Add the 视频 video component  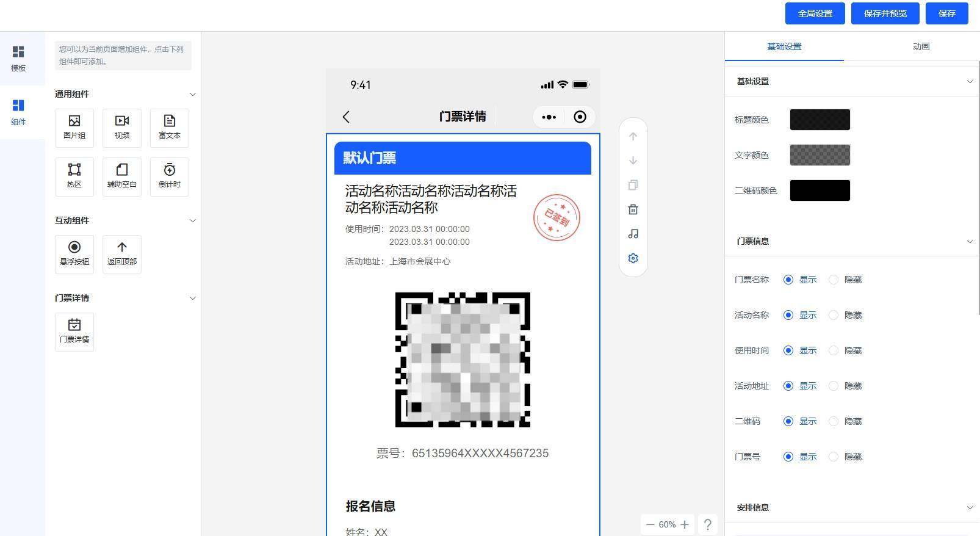(x=122, y=128)
